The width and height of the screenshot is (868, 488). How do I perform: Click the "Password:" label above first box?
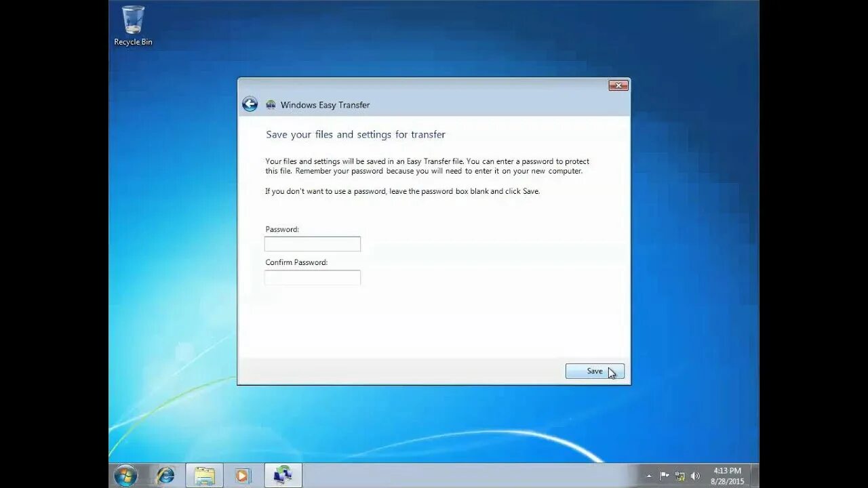[x=282, y=229]
